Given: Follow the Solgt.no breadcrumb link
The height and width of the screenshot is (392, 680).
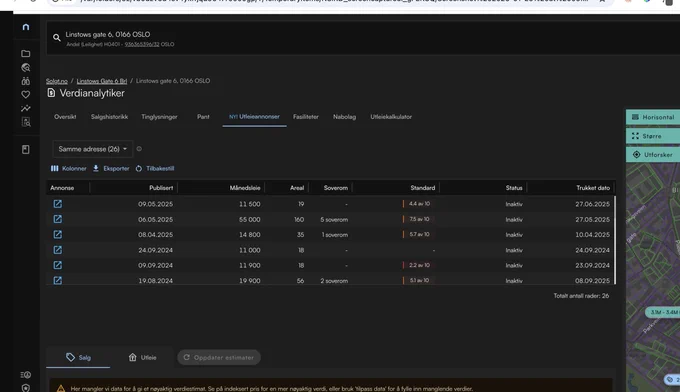Looking at the screenshot, I should click(x=57, y=81).
